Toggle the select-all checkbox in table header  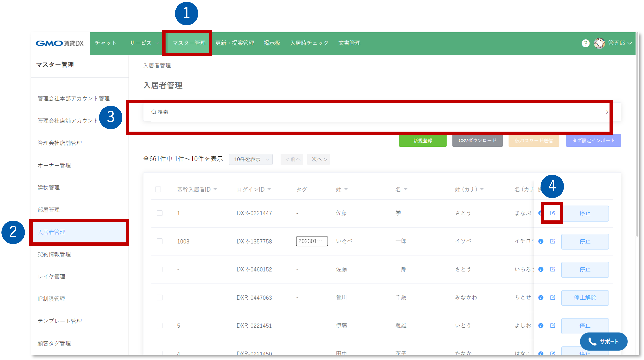(158, 190)
